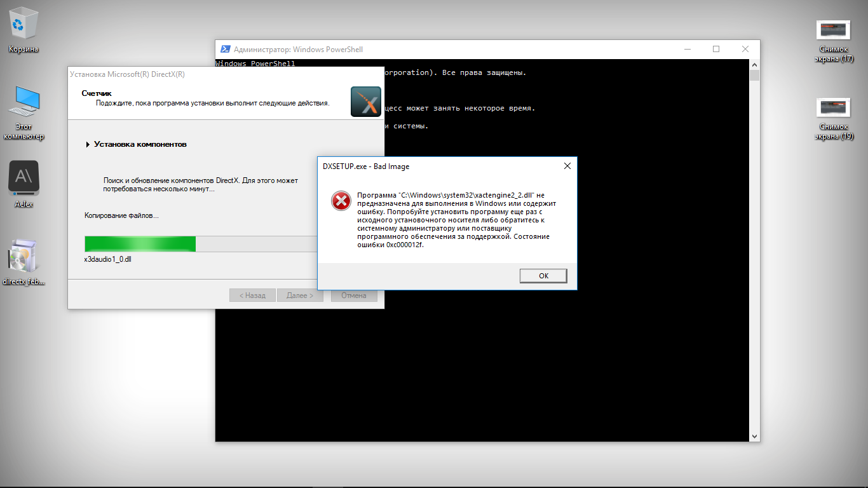The image size is (868, 488).
Task: Launch the Aelex desktop shortcut
Action: (24, 184)
